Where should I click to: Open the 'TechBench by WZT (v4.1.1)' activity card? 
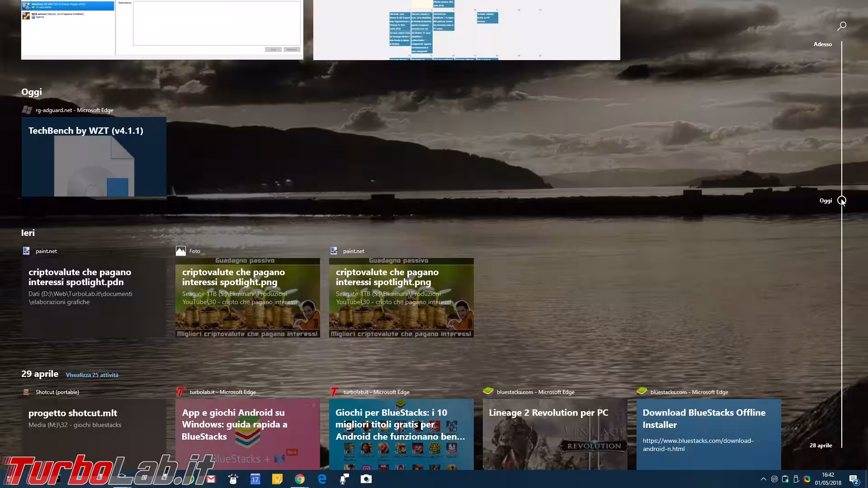(x=94, y=157)
